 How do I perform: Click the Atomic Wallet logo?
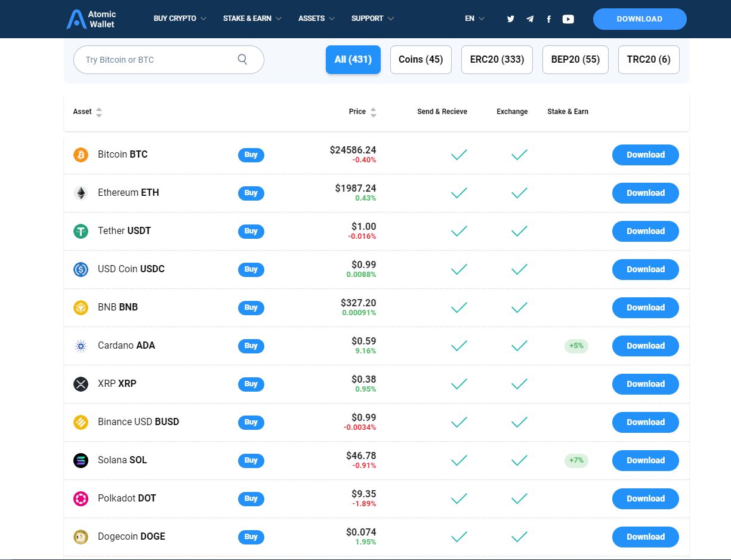point(91,19)
